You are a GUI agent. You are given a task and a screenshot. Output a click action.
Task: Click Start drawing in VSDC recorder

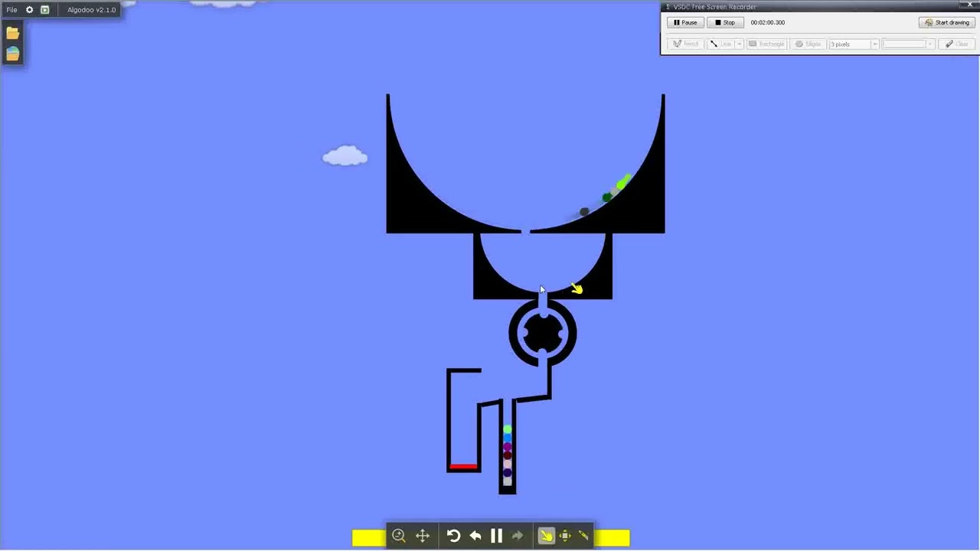(x=947, y=22)
